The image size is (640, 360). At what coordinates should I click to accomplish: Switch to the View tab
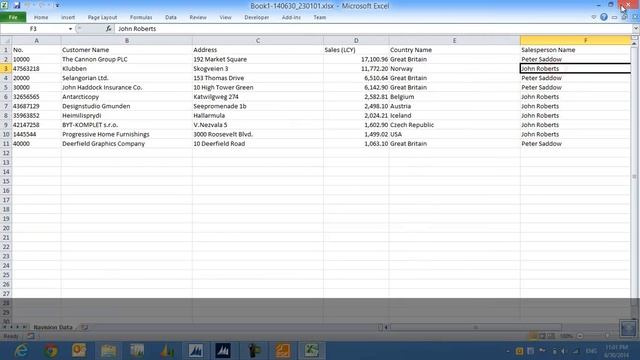[225, 17]
